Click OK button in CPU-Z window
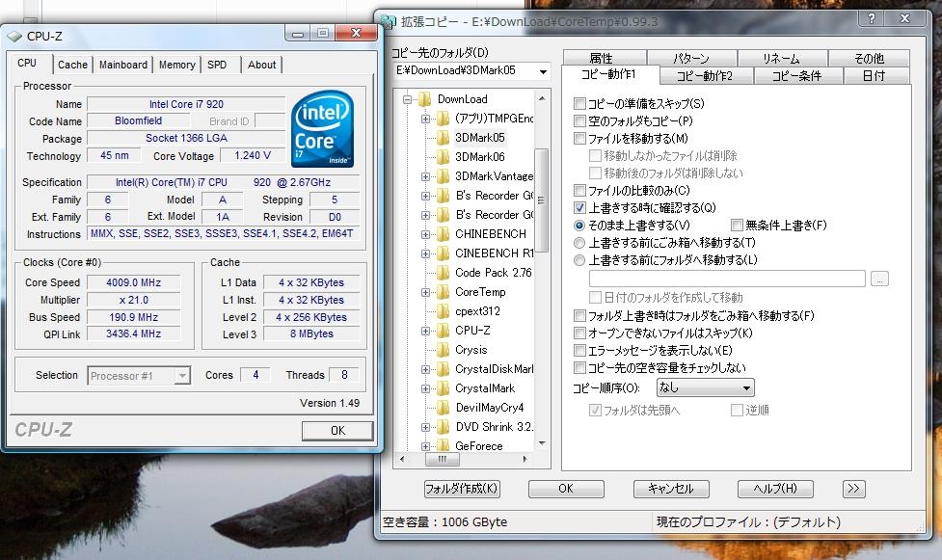This screenshot has height=560, width=942. pyautogui.click(x=337, y=430)
